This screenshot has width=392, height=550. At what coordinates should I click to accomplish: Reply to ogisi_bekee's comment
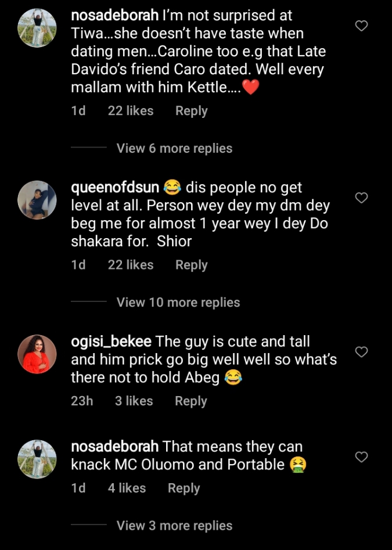pos(190,401)
